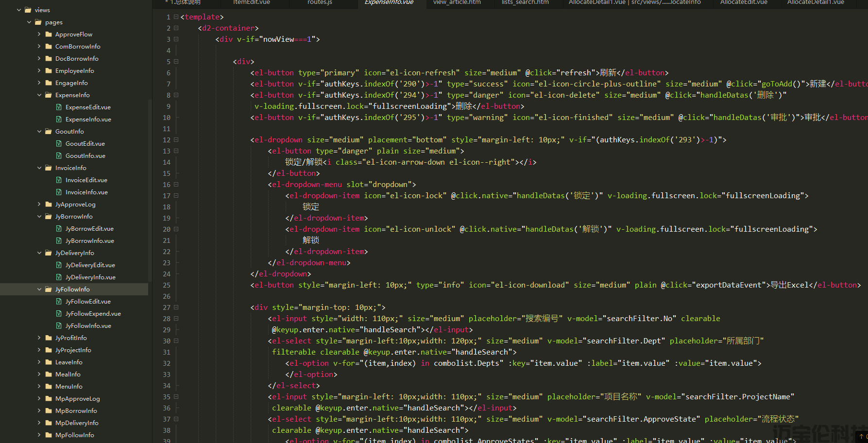The image size is (868, 443).
Task: Open ExpenseEdit.vue file
Action: tap(88, 107)
